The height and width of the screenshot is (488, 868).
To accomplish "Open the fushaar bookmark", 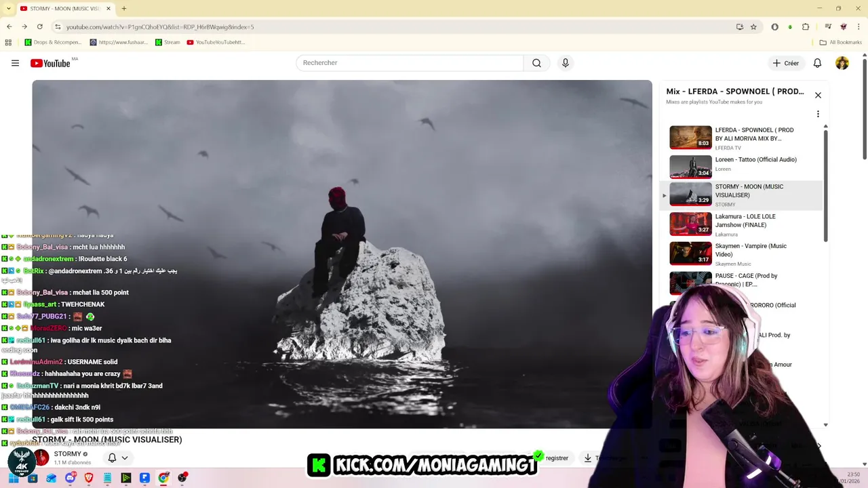I will [119, 42].
